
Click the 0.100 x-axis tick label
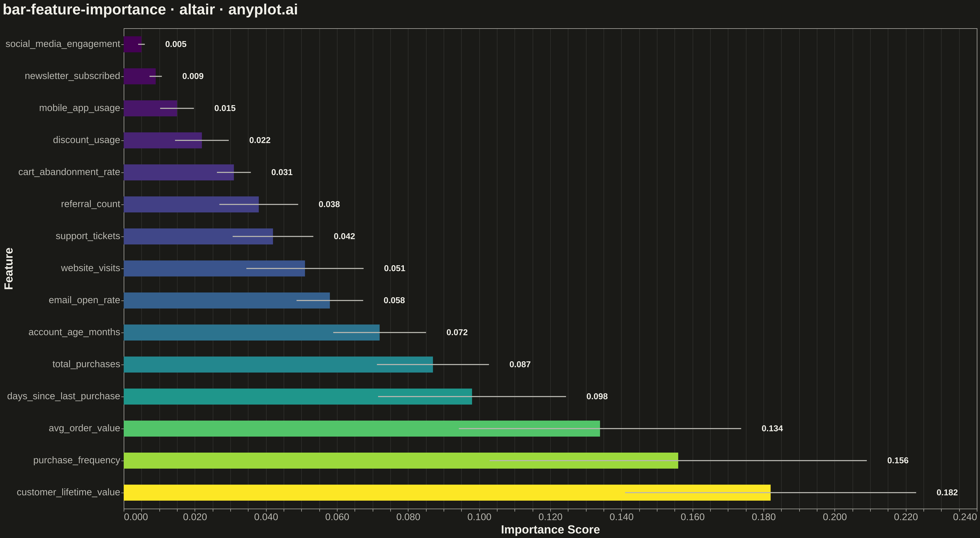[x=479, y=517]
